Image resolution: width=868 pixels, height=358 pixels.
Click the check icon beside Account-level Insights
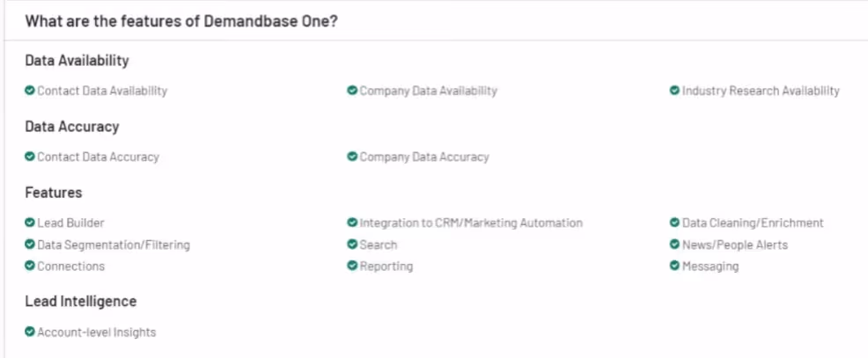click(30, 332)
